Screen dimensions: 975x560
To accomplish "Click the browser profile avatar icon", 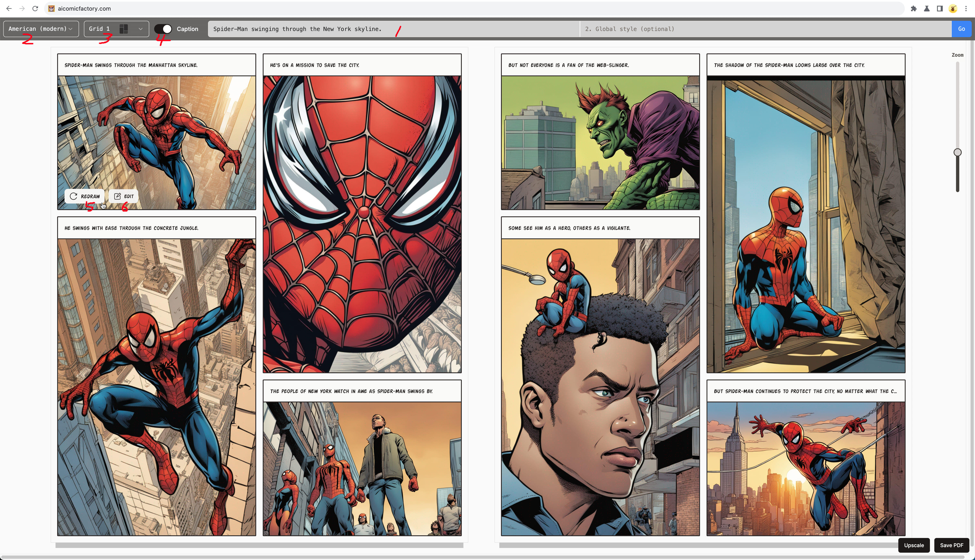I will click(953, 8).
